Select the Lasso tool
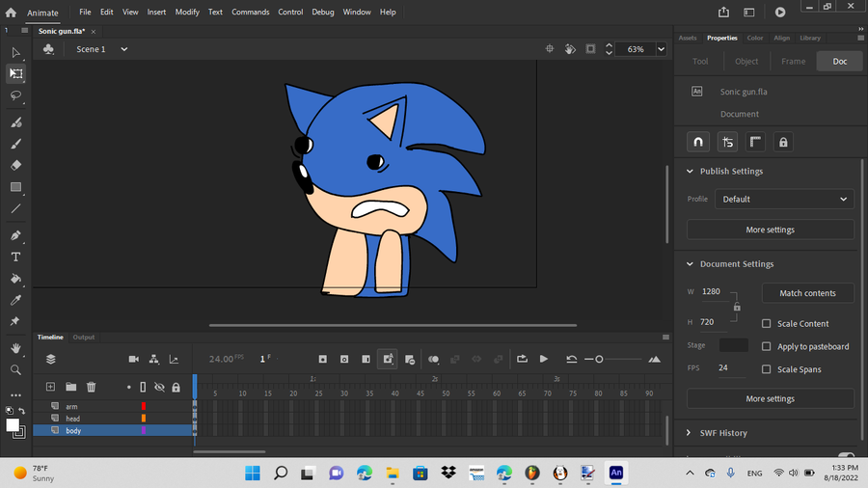Image resolution: width=868 pixels, height=488 pixels. 16,95
